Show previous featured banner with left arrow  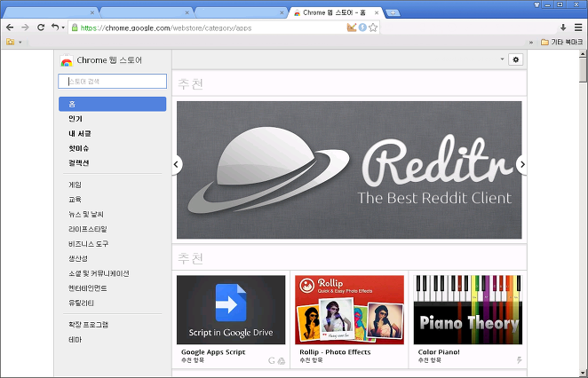177,164
